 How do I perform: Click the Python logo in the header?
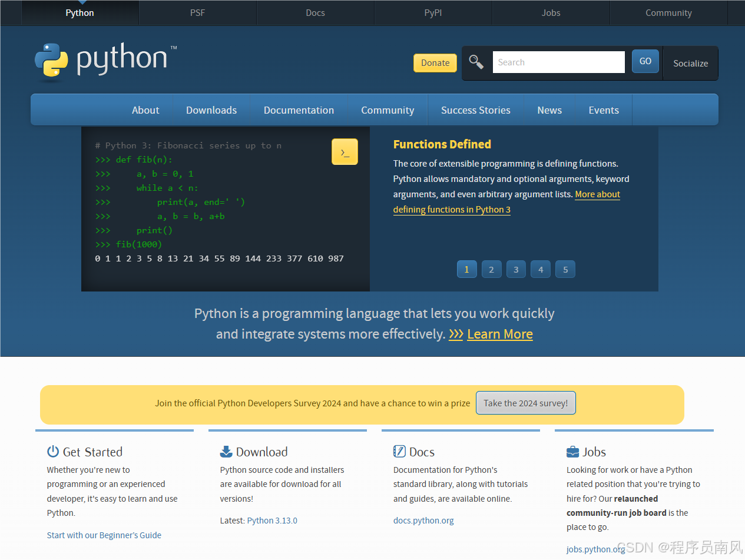(105, 61)
